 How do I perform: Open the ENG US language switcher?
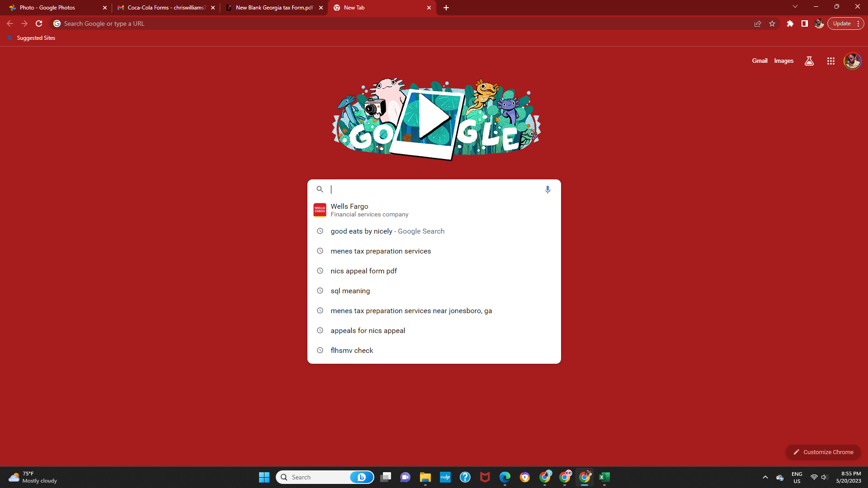[x=797, y=477]
